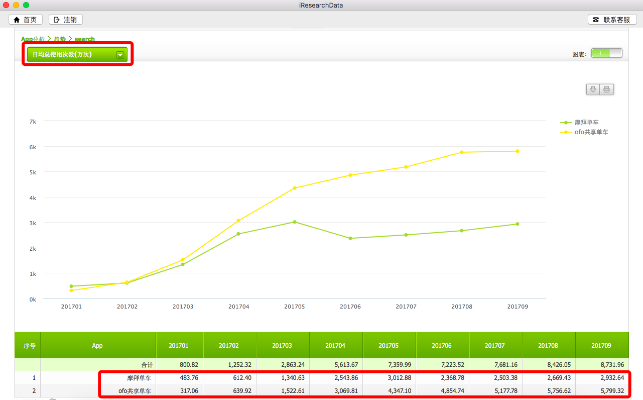
Task: Click the App column header
Action: coord(97,344)
